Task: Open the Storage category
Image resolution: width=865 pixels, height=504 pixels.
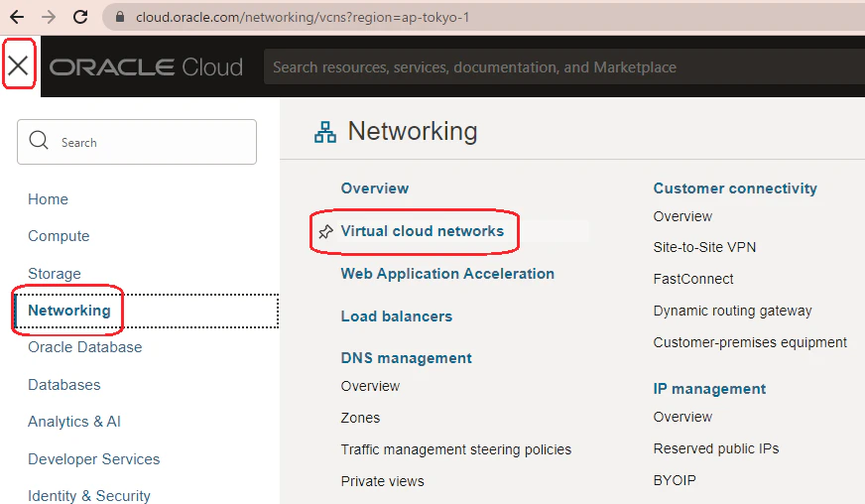Action: [x=54, y=274]
